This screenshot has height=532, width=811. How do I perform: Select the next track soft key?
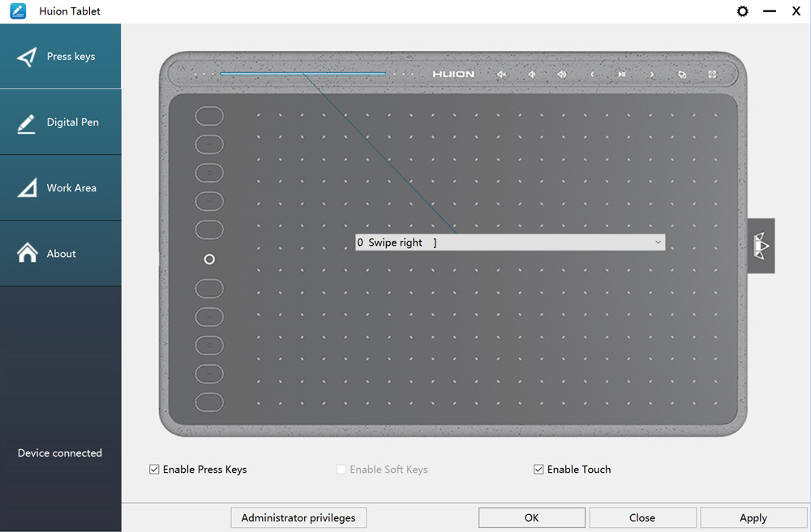(652, 75)
